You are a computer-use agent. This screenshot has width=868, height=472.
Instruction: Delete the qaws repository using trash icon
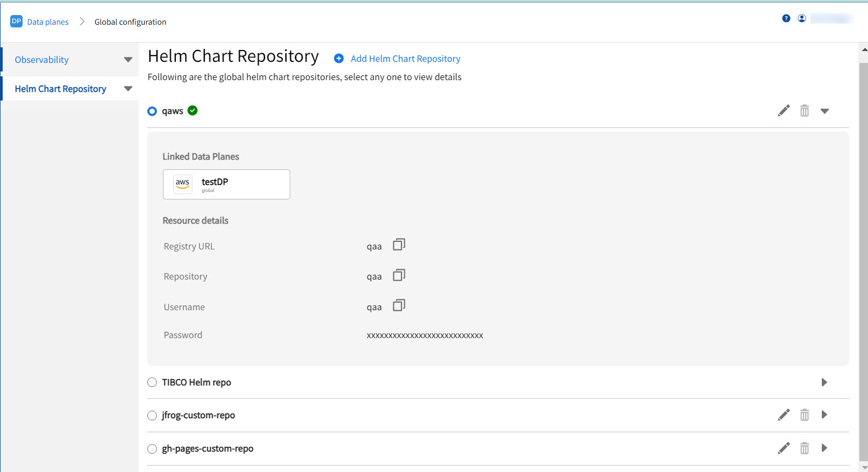(804, 111)
